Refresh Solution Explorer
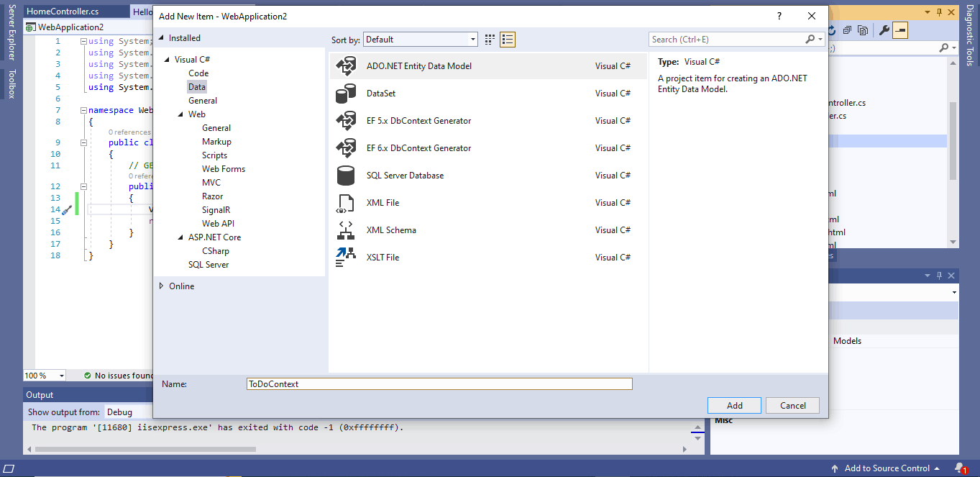This screenshot has width=980, height=477. click(832, 30)
